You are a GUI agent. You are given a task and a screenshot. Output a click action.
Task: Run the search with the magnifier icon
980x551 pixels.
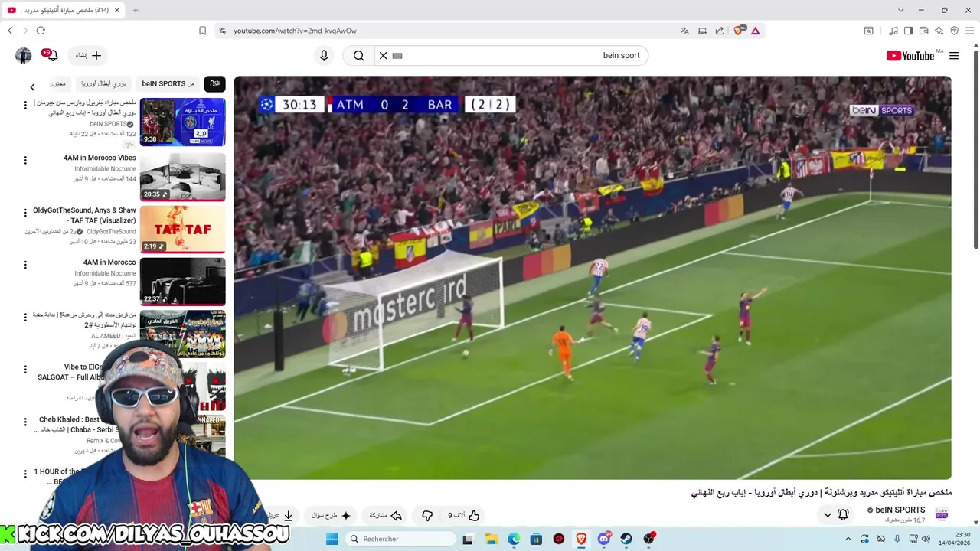358,55
